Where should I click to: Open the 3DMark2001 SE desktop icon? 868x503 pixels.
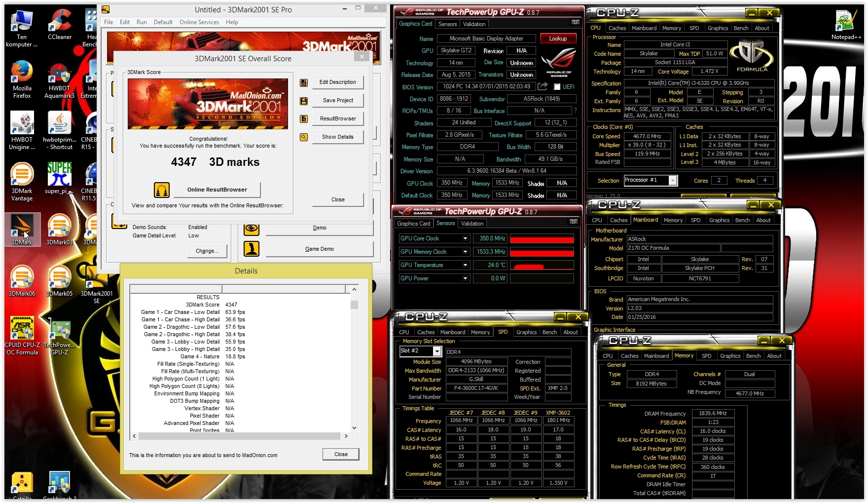(x=97, y=284)
